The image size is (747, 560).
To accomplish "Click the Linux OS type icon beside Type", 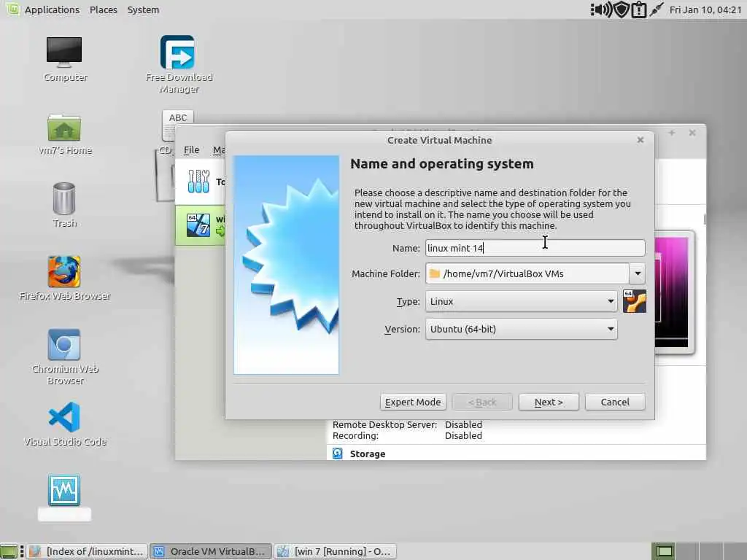I will click(x=635, y=301).
